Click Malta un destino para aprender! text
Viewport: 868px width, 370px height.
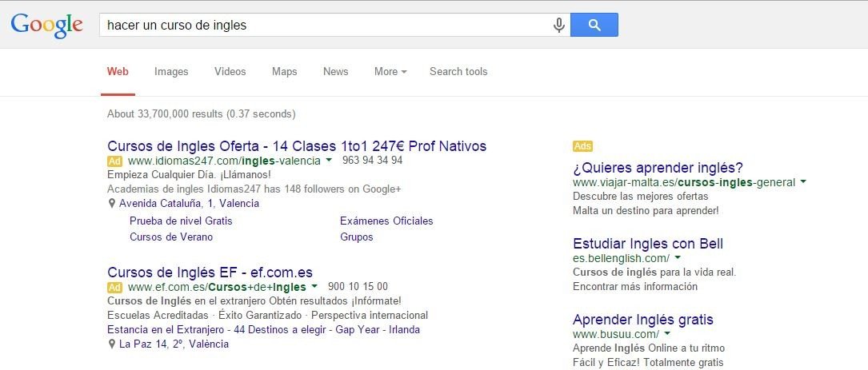(646, 211)
